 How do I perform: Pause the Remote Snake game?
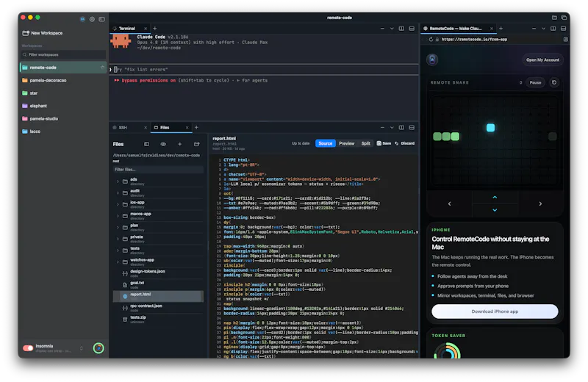tap(535, 82)
